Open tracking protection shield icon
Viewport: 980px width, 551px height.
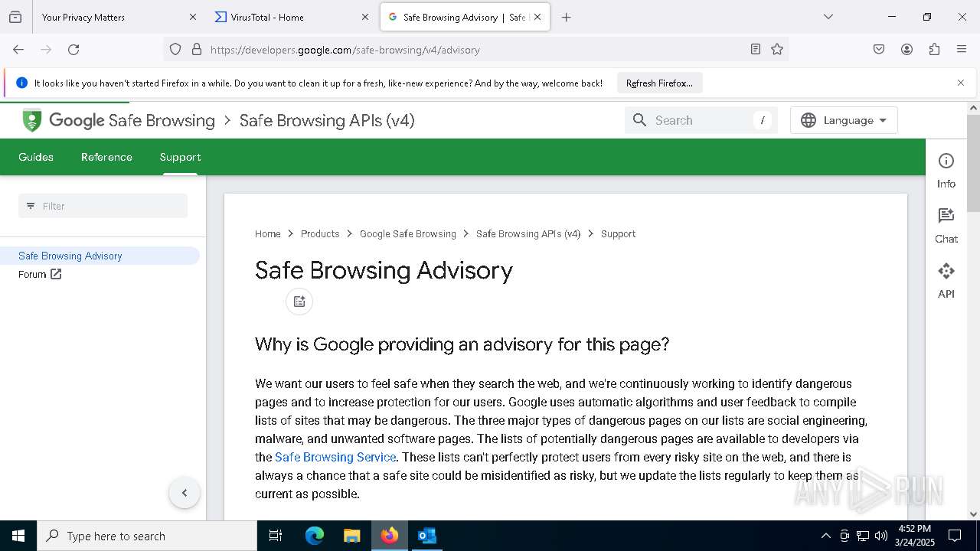175,50
